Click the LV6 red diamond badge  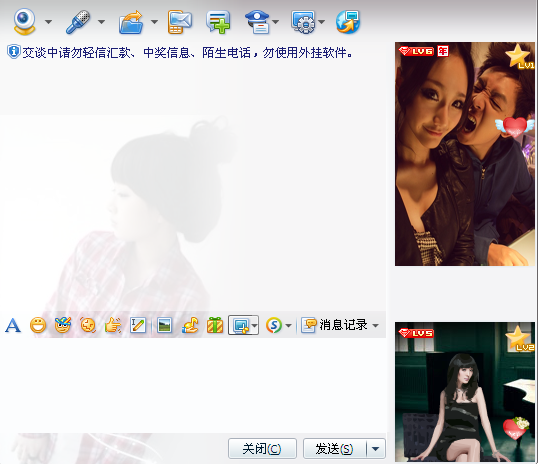pyautogui.click(x=416, y=51)
